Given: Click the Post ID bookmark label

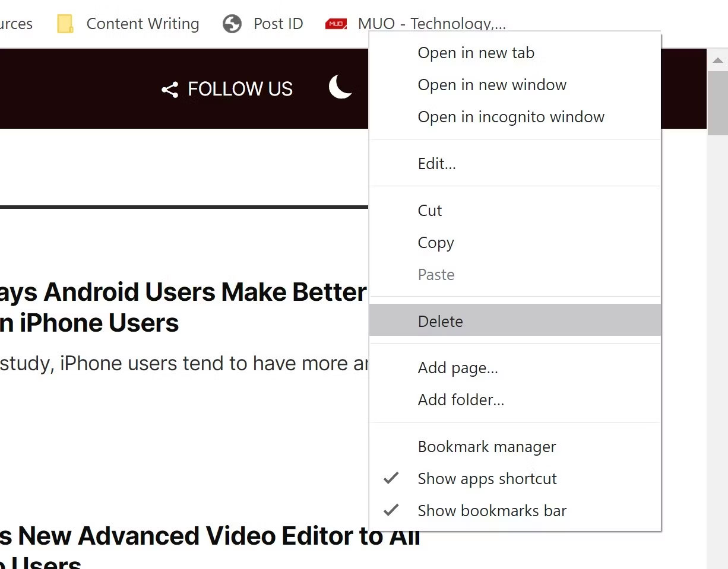Looking at the screenshot, I should coord(278,24).
